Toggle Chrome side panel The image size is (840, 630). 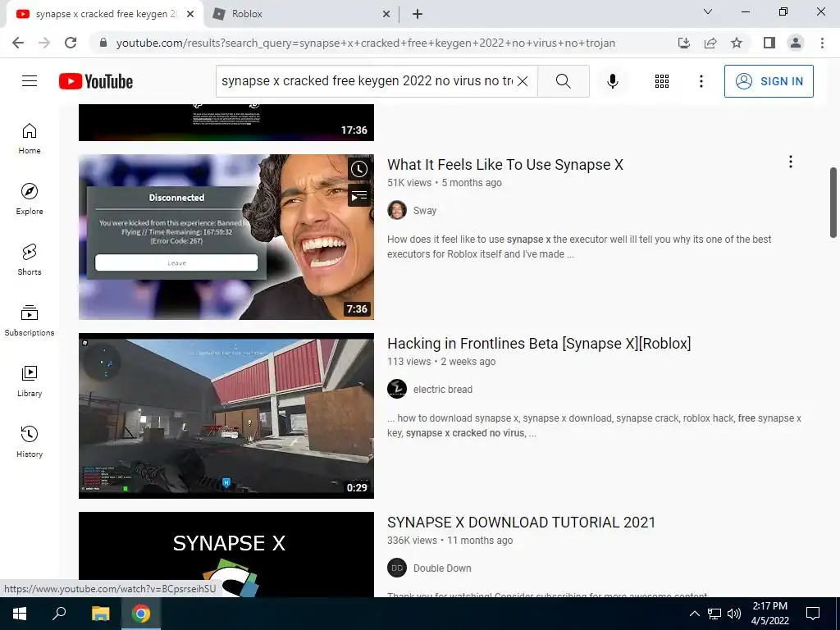click(x=769, y=43)
